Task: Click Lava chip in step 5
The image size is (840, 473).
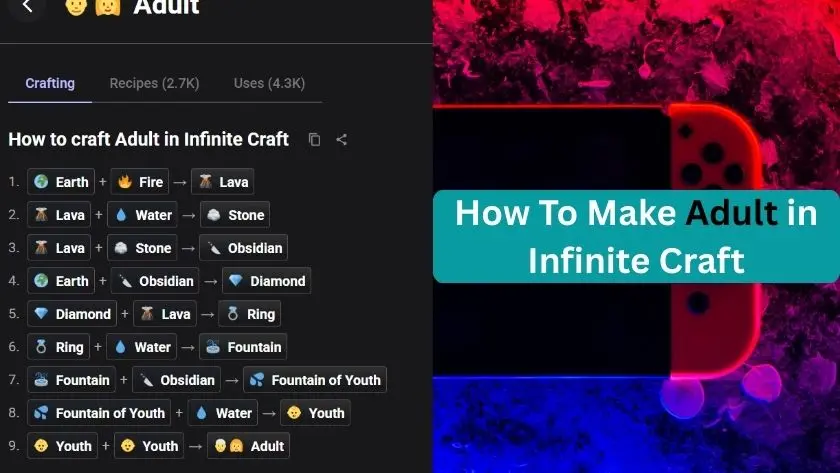Action: click(165, 314)
